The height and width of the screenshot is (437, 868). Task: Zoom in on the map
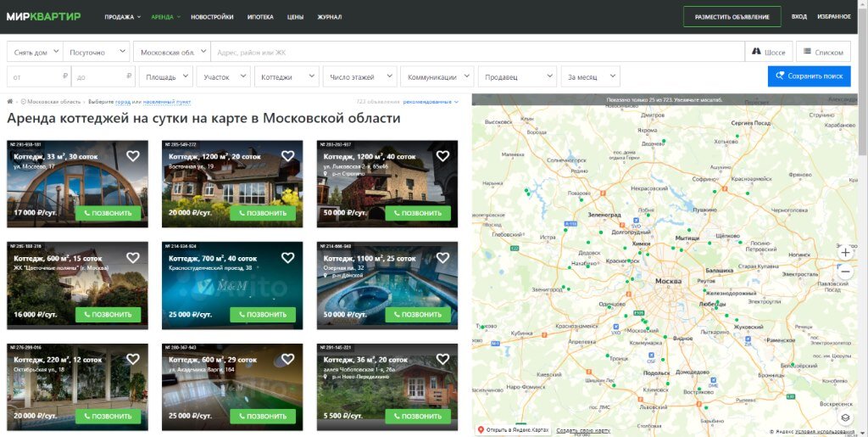tap(845, 253)
